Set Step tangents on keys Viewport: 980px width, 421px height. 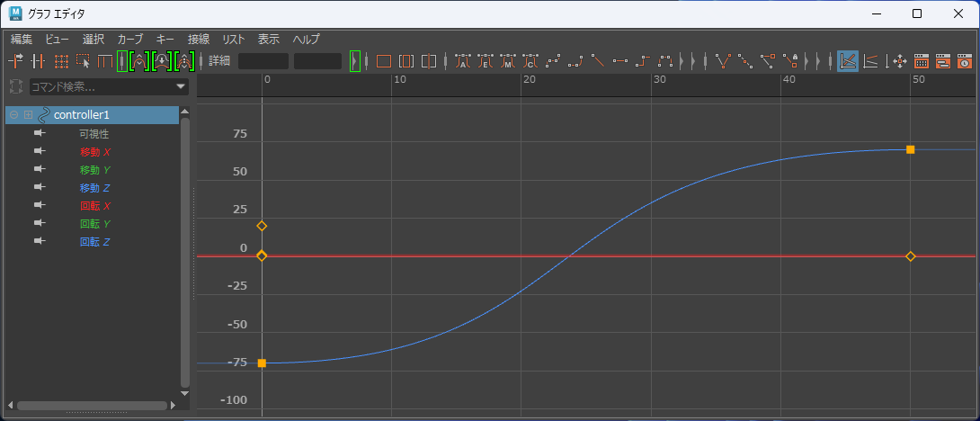pos(643,61)
